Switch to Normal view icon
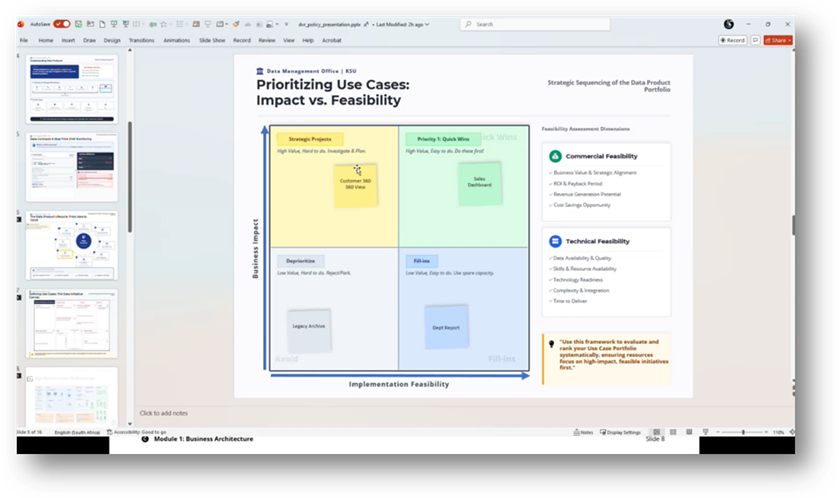Screen dimensions: 839x498 coord(657,432)
